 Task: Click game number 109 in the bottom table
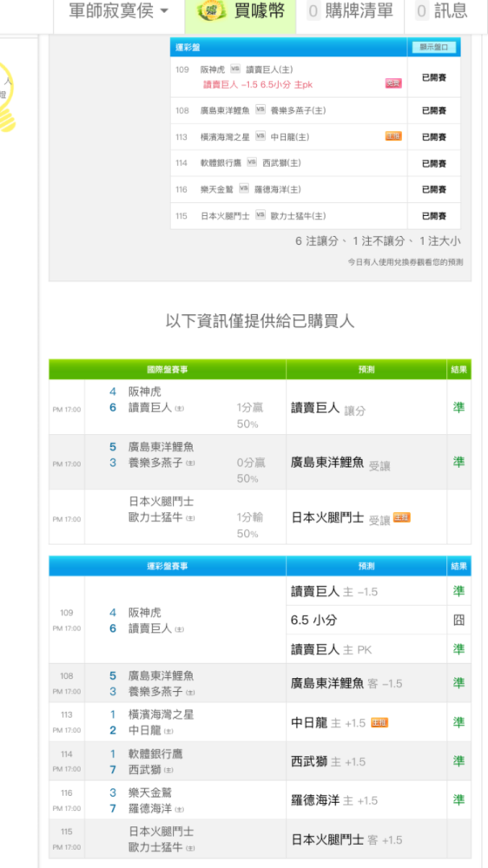(x=67, y=613)
